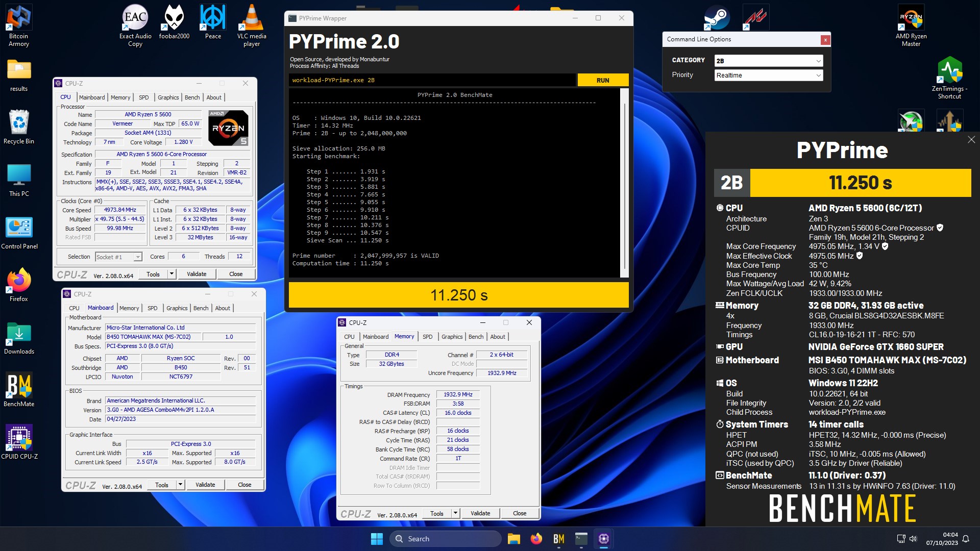Open the Recycle Bin icon
This screenshot has height=551, width=980.
coord(19,127)
